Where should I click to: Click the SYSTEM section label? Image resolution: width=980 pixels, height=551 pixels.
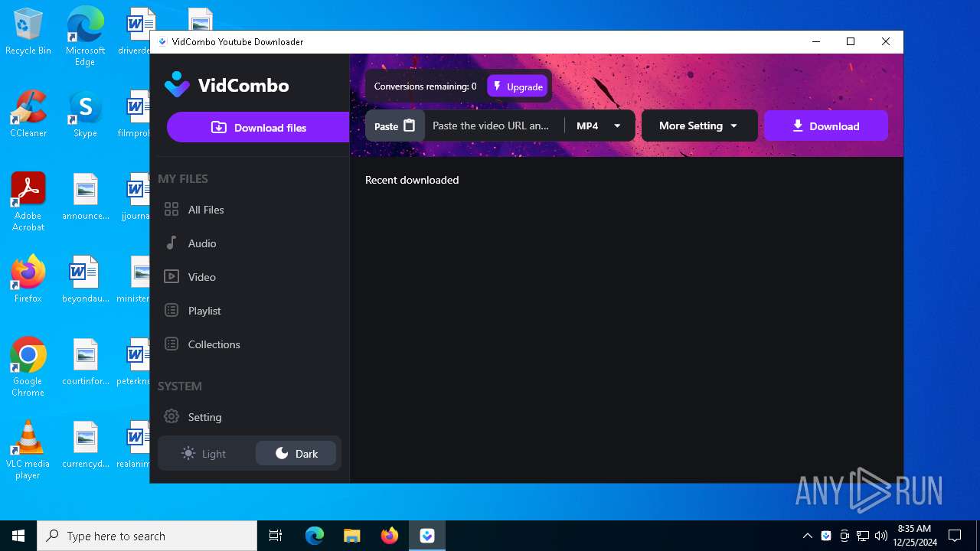[x=180, y=386]
